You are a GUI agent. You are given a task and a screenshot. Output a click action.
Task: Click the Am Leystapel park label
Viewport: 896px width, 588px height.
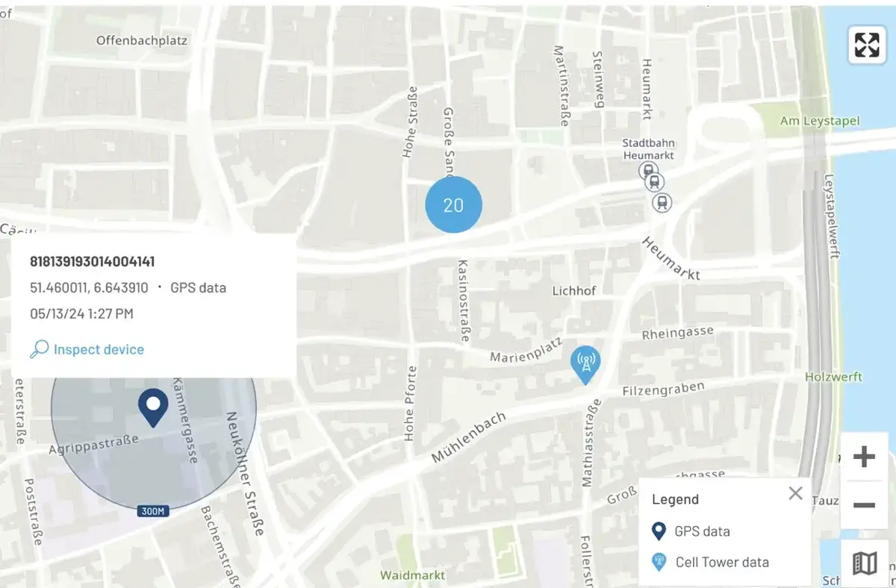[820, 121]
